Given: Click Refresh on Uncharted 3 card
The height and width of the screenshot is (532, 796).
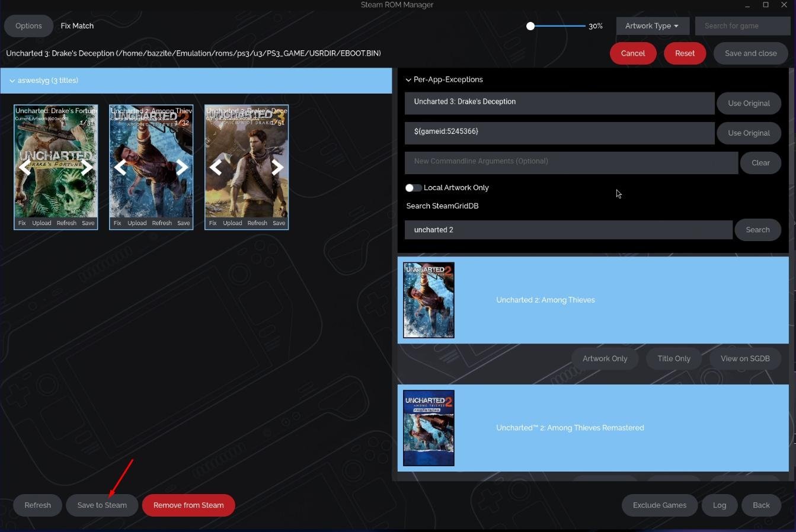Looking at the screenshot, I should pos(257,223).
